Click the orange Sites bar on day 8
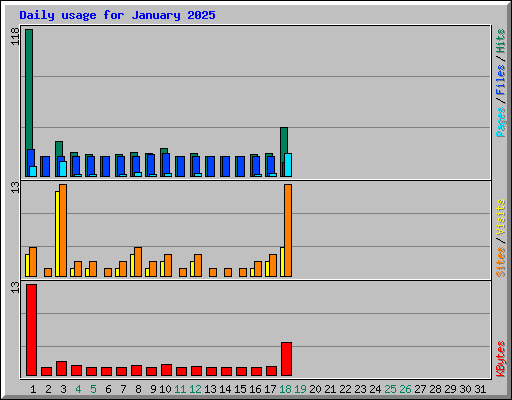 coord(138,262)
